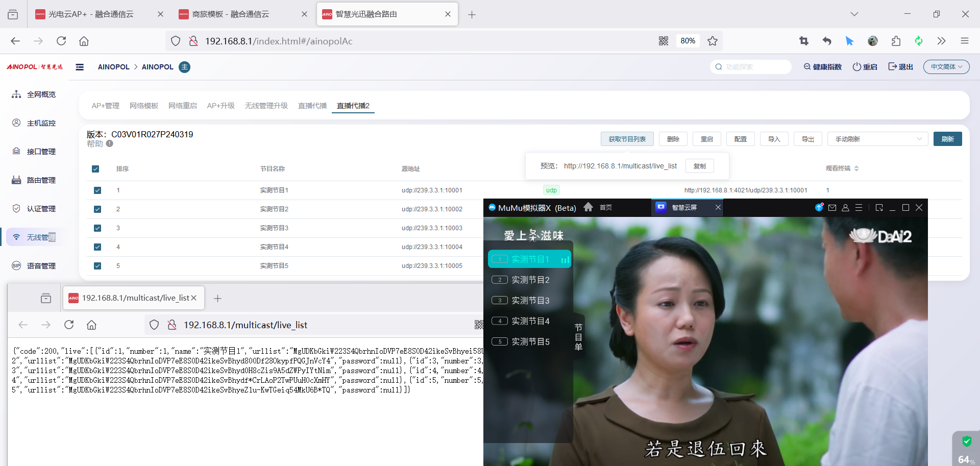Click the 导出 button
Image resolution: width=980 pixels, height=466 pixels.
click(x=808, y=139)
